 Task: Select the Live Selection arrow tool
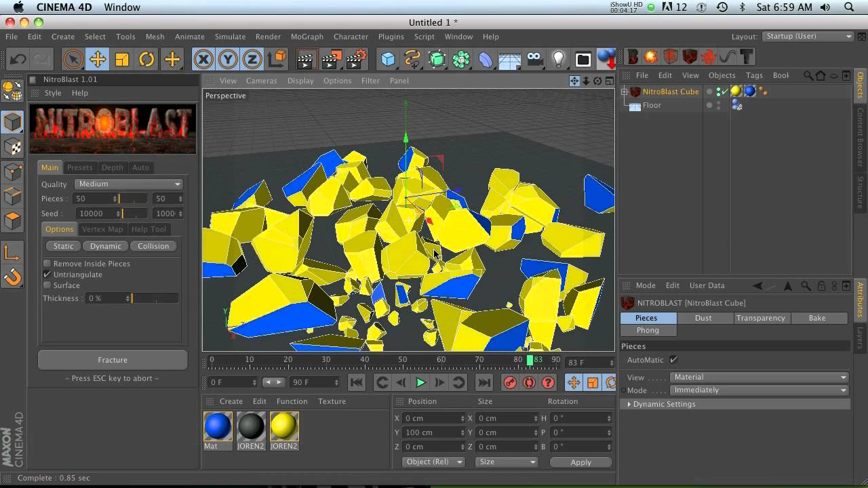[73, 60]
